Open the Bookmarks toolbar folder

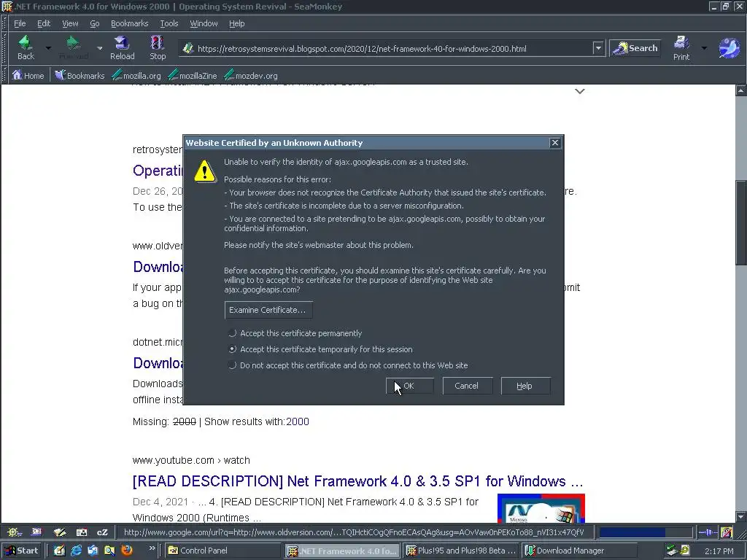click(x=80, y=75)
